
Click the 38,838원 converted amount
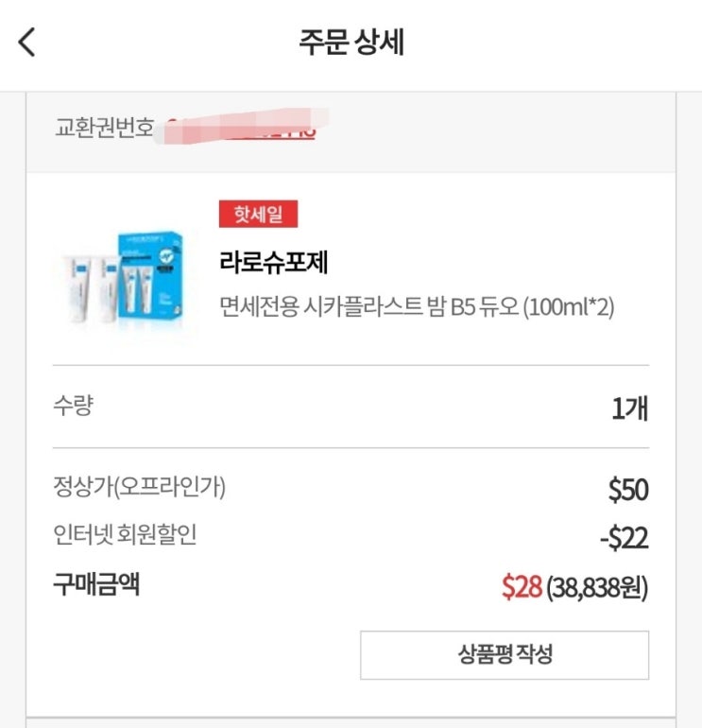(x=597, y=588)
